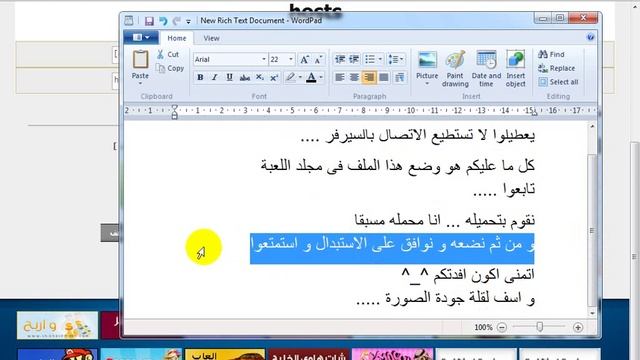The width and height of the screenshot is (640, 360).
Task: Redo the last action
Action: coord(176,21)
